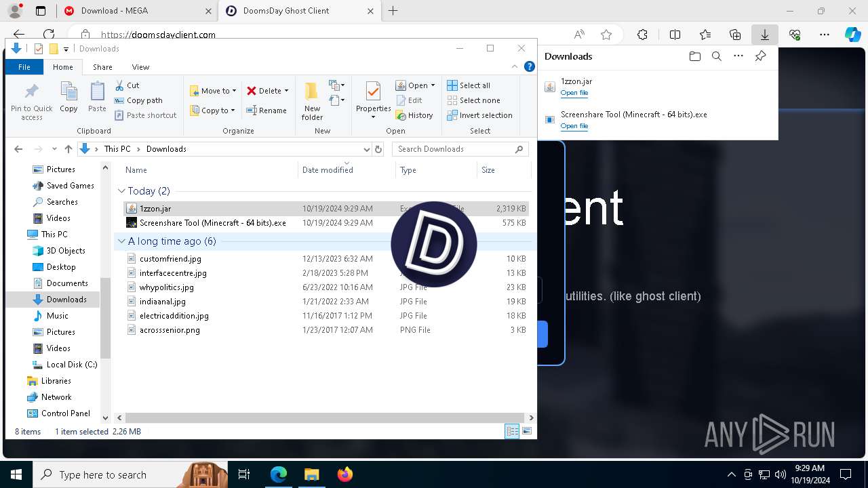Switch to the Home ribbon tab
The width and height of the screenshot is (868, 488).
coord(63,67)
